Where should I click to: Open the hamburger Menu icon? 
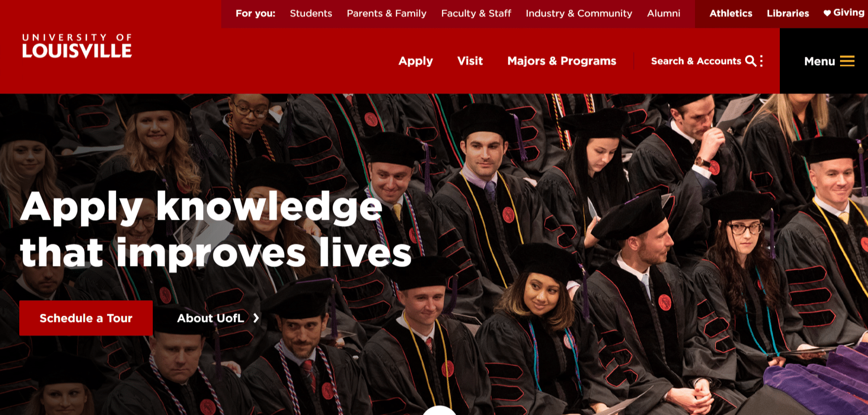(847, 61)
